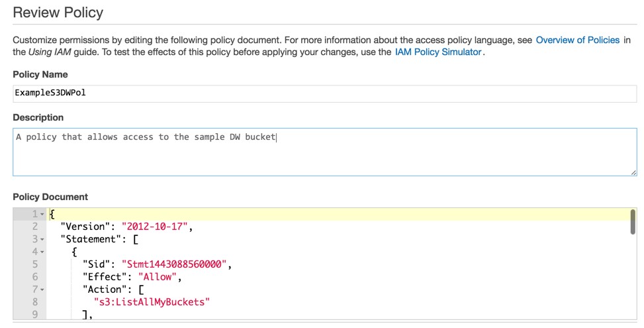
Task: Collapse the Statement fold arrow on line 3
Action: point(42,239)
